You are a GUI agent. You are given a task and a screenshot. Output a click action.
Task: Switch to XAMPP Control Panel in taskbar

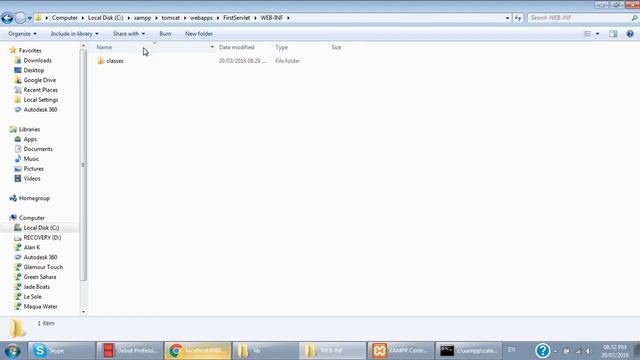click(400, 351)
